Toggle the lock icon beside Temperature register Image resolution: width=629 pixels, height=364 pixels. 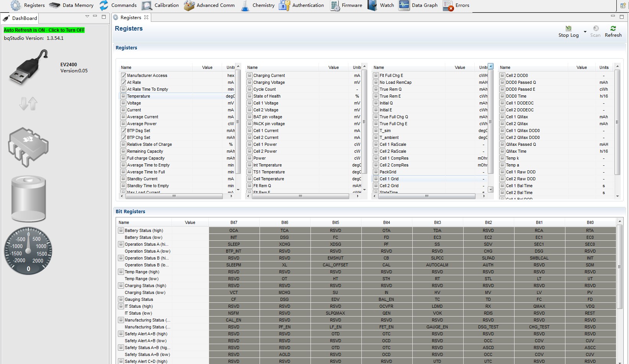tap(123, 96)
